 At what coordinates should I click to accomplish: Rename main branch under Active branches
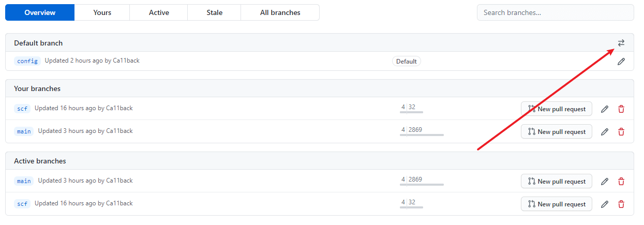pos(604,182)
